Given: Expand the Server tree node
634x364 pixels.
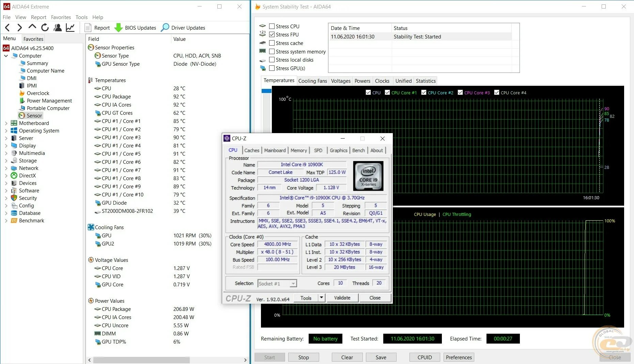Looking at the screenshot, I should coord(6,138).
